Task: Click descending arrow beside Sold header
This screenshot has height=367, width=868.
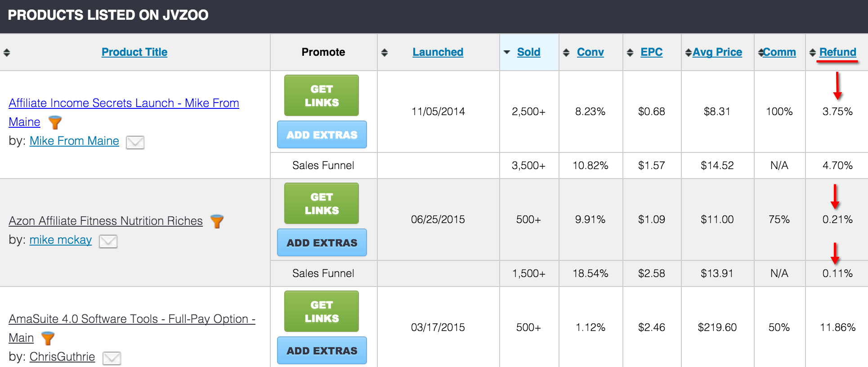Action: (507, 53)
